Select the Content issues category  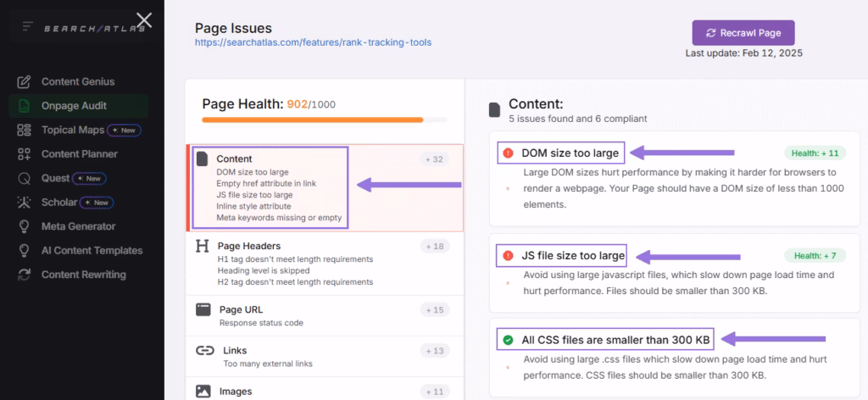point(234,158)
